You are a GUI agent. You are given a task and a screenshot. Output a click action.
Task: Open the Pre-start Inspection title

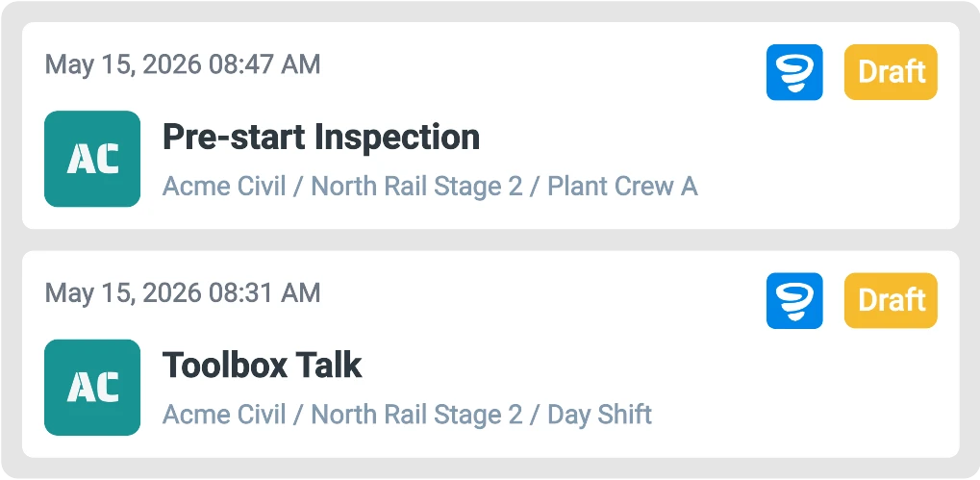321,137
